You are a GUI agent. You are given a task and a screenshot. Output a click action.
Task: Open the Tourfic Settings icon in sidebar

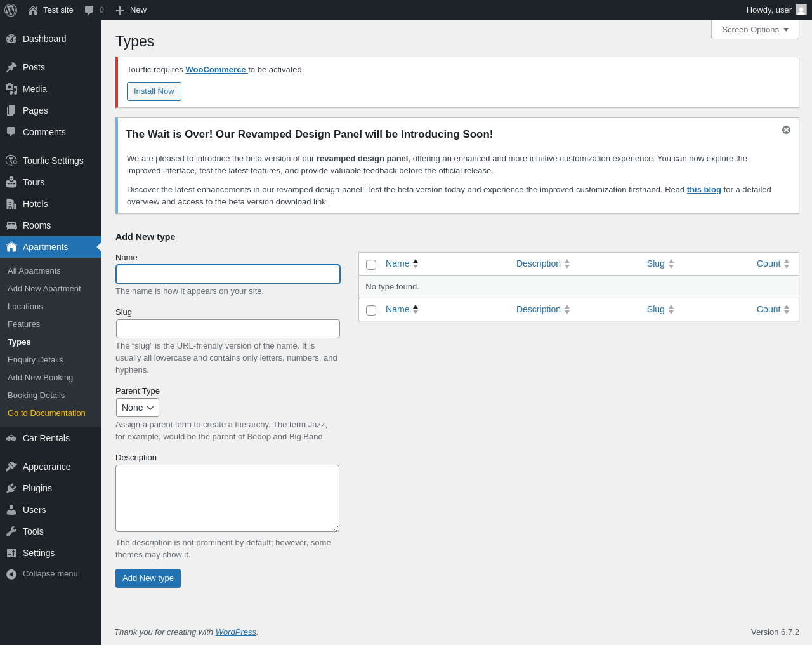(11, 161)
